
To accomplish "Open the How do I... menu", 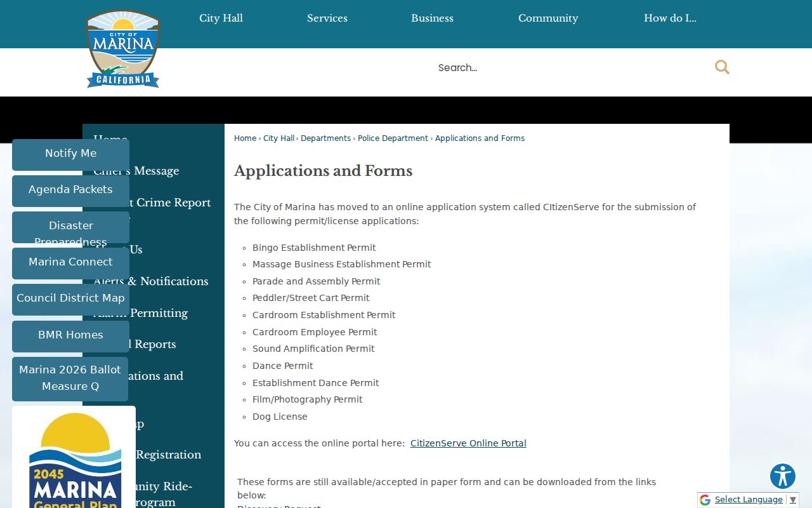I will 670,18.
